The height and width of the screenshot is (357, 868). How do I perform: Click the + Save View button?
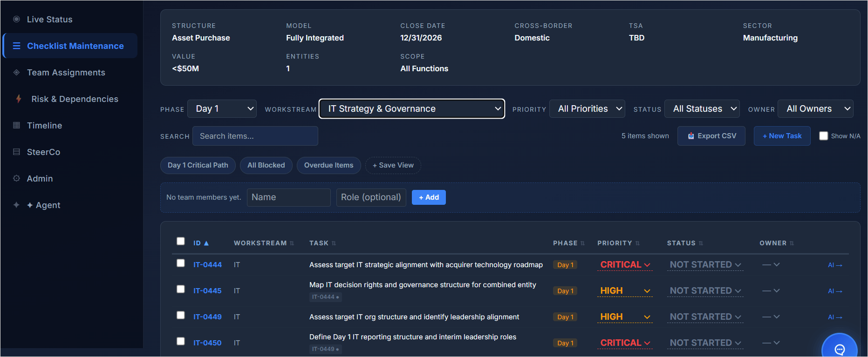point(393,165)
